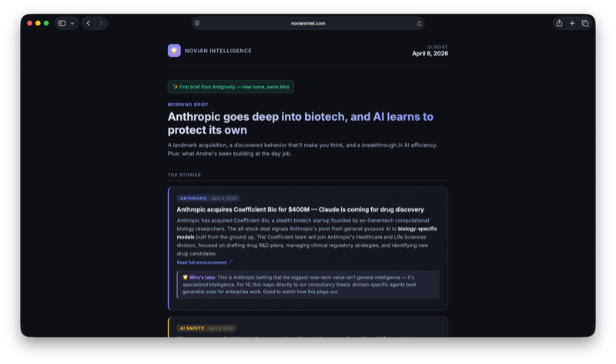The width and height of the screenshot is (616, 364).
Task: Open the Read full announcement link
Action: [x=204, y=262]
